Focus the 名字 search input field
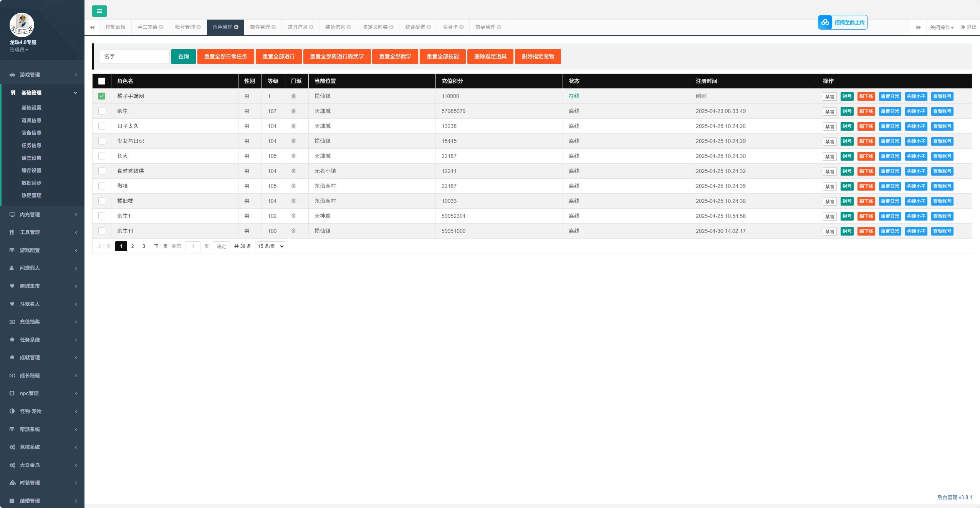Image resolution: width=980 pixels, height=508 pixels. point(135,56)
